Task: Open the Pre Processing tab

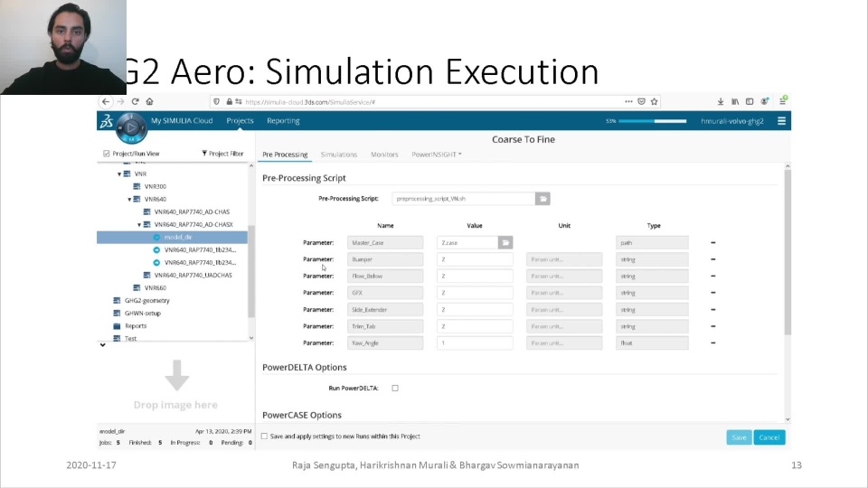Action: 285,155
